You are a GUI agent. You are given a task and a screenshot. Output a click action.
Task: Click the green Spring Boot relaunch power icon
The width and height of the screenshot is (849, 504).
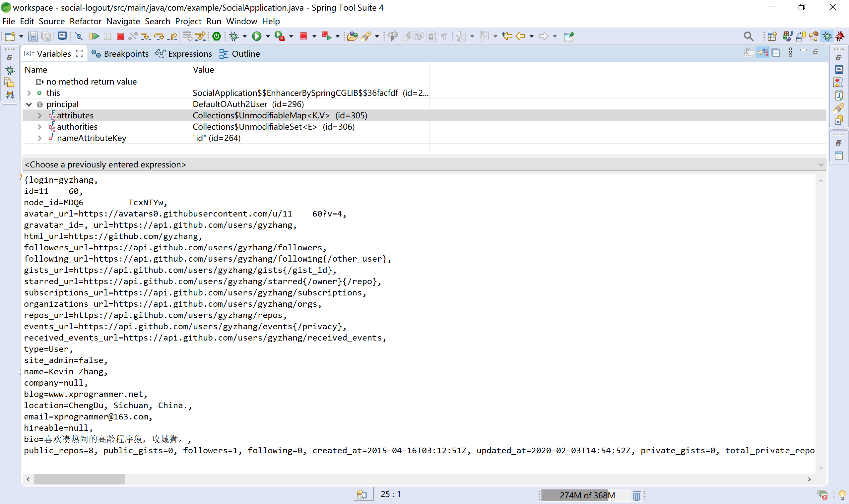pyautogui.click(x=216, y=36)
